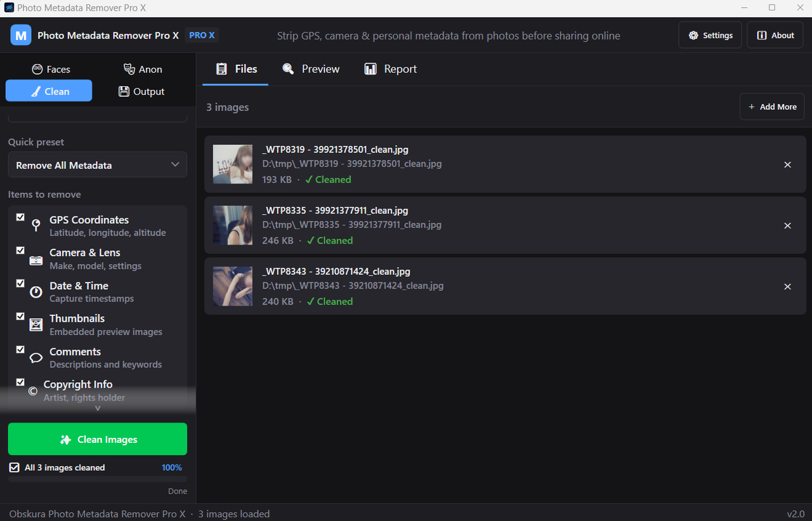Select file name _WTP8343 - 39210871424_clean.jpg
This screenshot has height=521, width=812.
tap(335, 272)
